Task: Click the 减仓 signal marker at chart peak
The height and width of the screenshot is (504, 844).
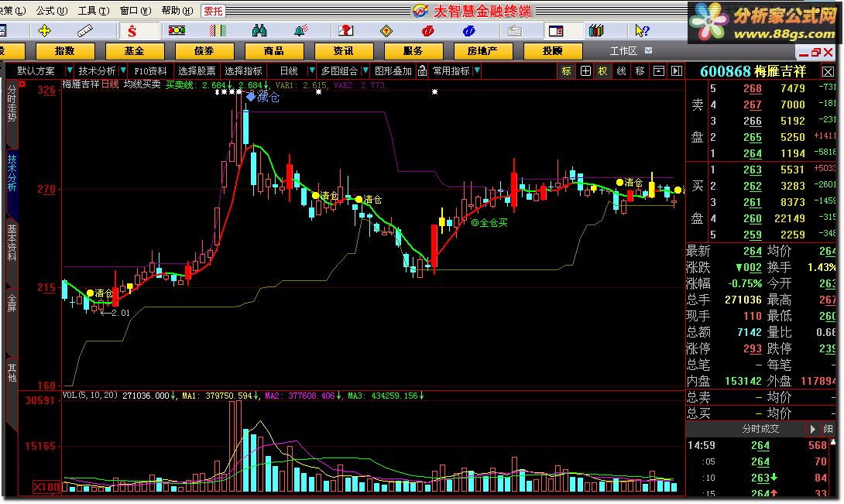Action: 263,97
